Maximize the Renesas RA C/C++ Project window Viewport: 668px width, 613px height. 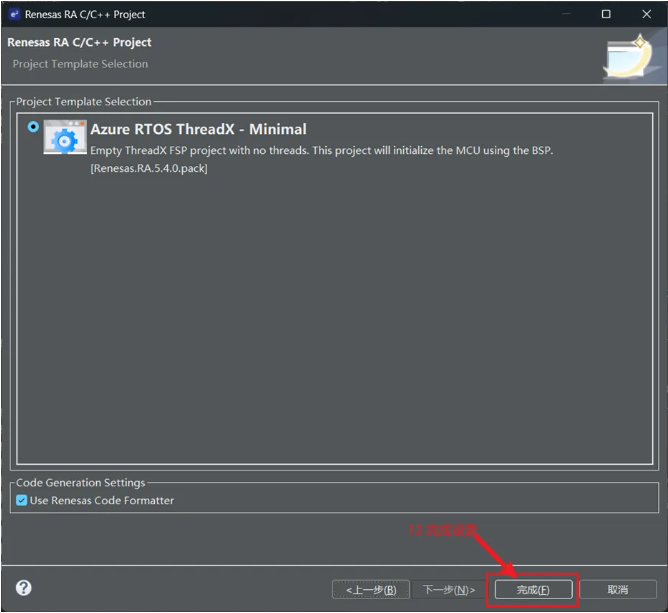[x=606, y=14]
